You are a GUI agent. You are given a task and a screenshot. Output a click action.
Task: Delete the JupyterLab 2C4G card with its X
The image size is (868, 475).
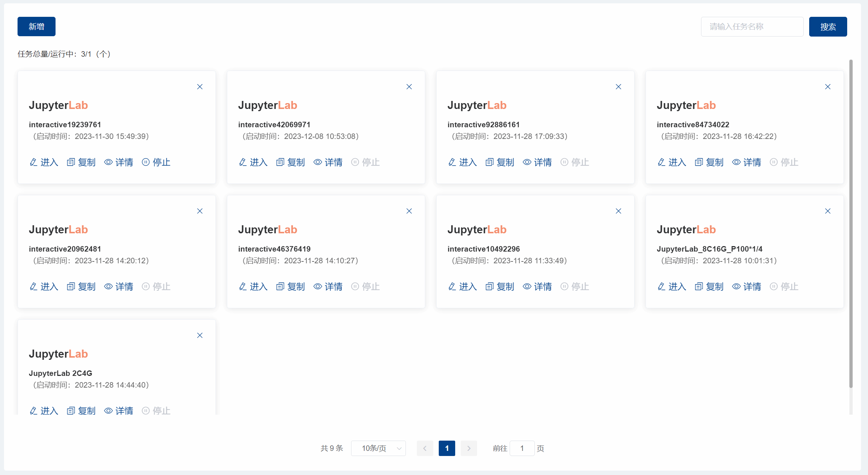200,335
